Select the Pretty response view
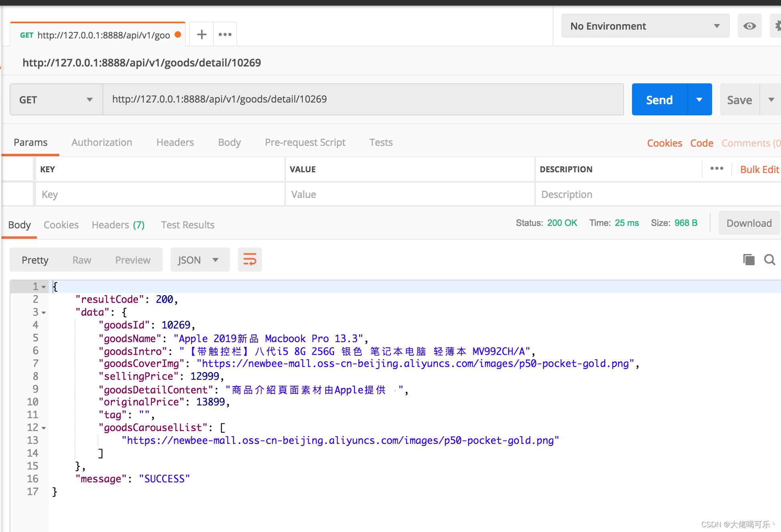 [x=35, y=260]
